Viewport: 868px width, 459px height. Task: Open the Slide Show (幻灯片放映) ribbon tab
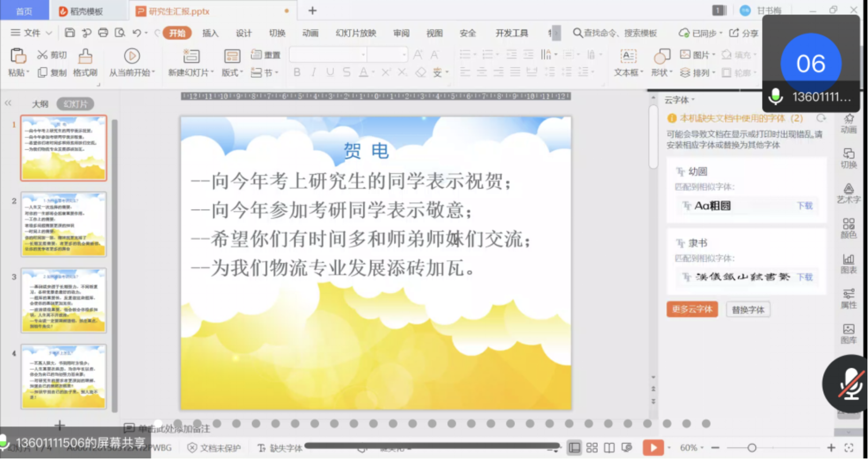point(356,33)
